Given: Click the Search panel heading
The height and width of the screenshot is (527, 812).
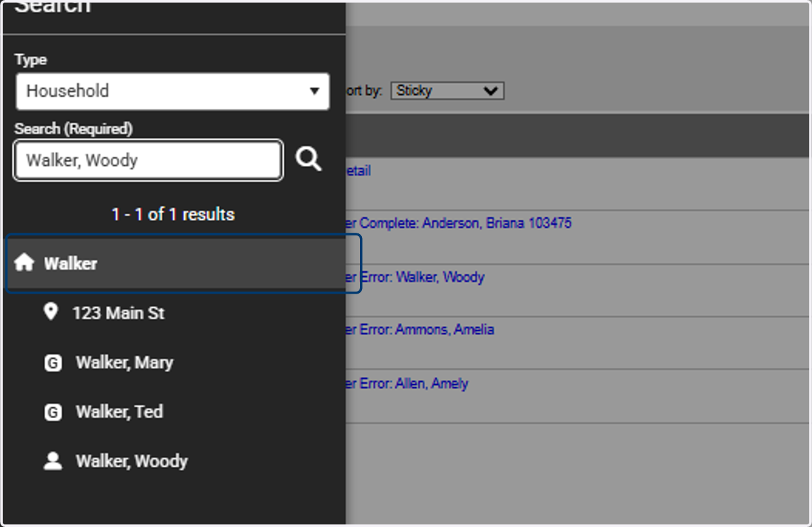Looking at the screenshot, I should pos(53,8).
